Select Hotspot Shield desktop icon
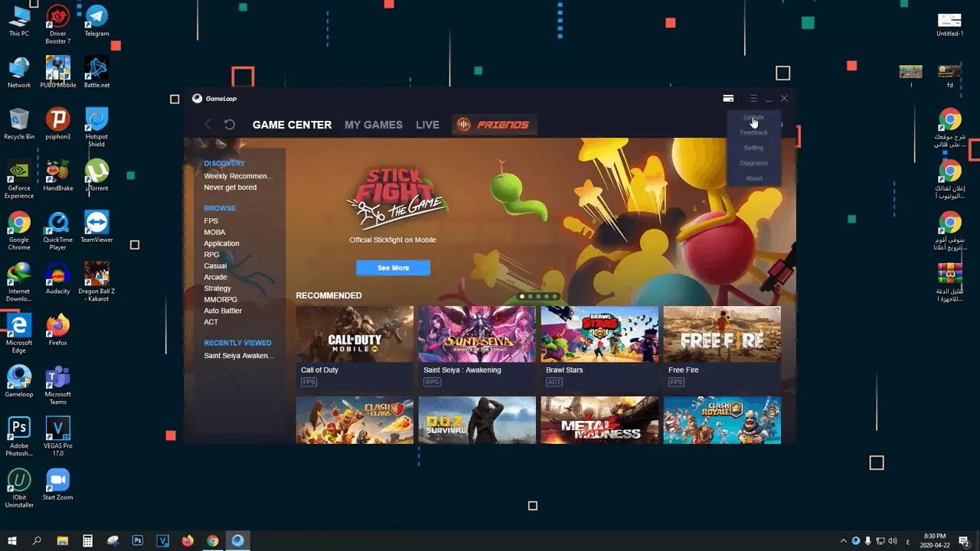Viewport: 980px width, 551px height. [96, 128]
